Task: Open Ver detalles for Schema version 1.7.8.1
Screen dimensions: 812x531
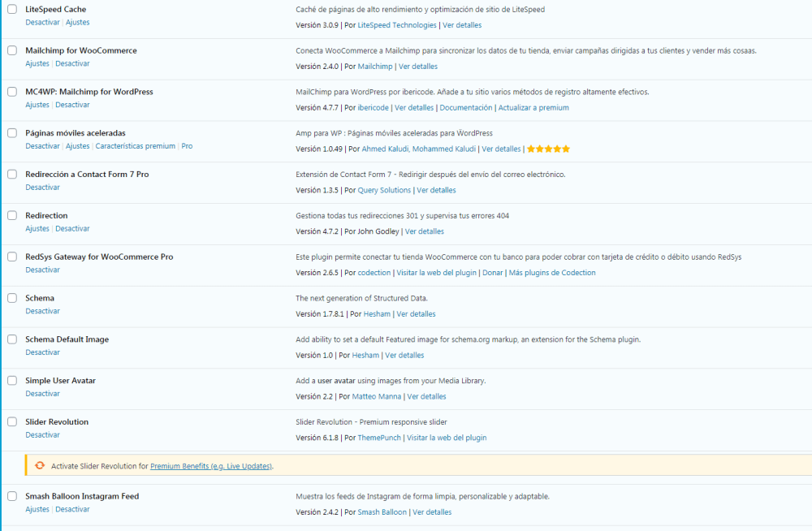Action: point(416,314)
